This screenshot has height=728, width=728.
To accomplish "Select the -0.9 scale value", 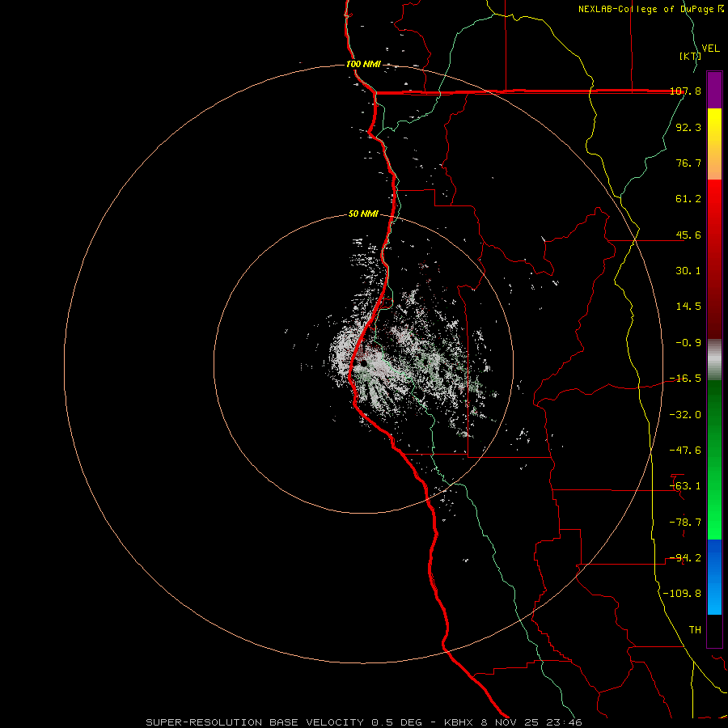I will click(x=688, y=343).
